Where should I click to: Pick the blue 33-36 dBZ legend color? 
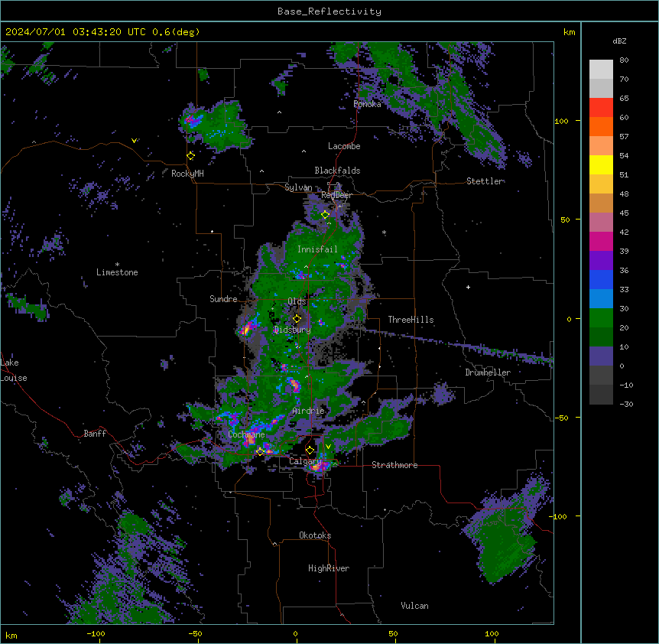pos(601,279)
